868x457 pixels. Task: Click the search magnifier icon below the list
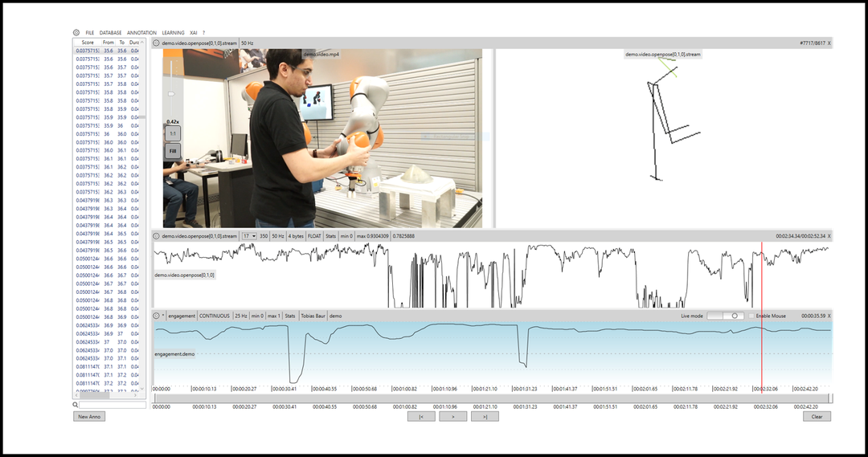(76, 405)
